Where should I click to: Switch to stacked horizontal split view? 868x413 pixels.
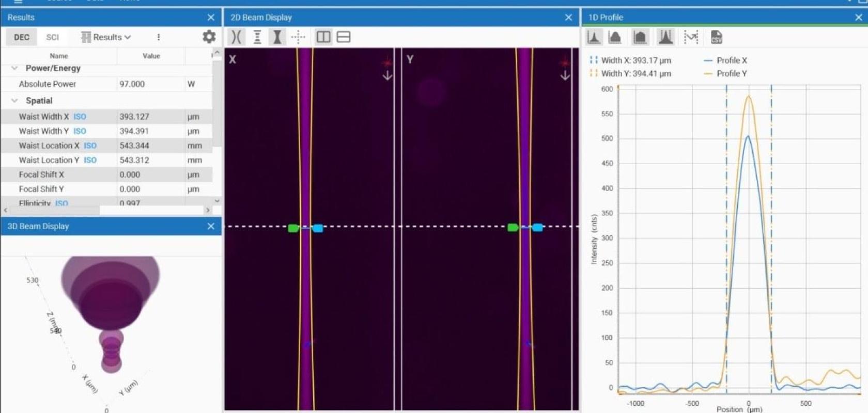344,37
